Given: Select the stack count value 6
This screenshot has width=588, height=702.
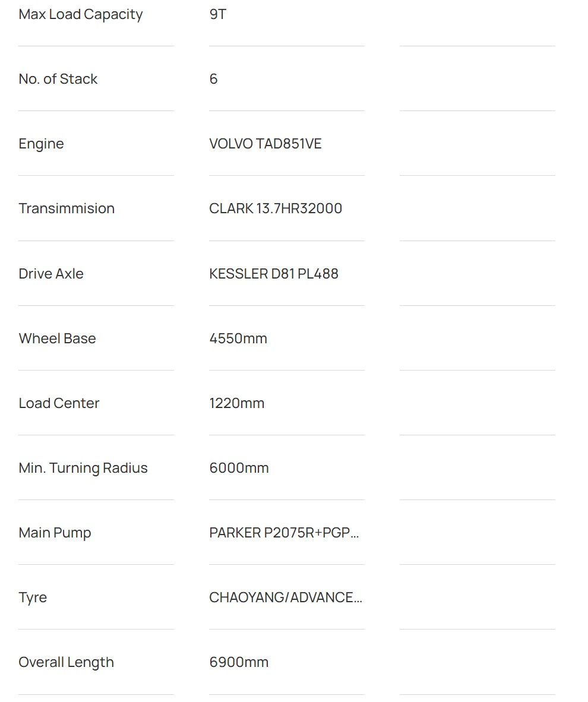Looking at the screenshot, I should click(x=214, y=79).
